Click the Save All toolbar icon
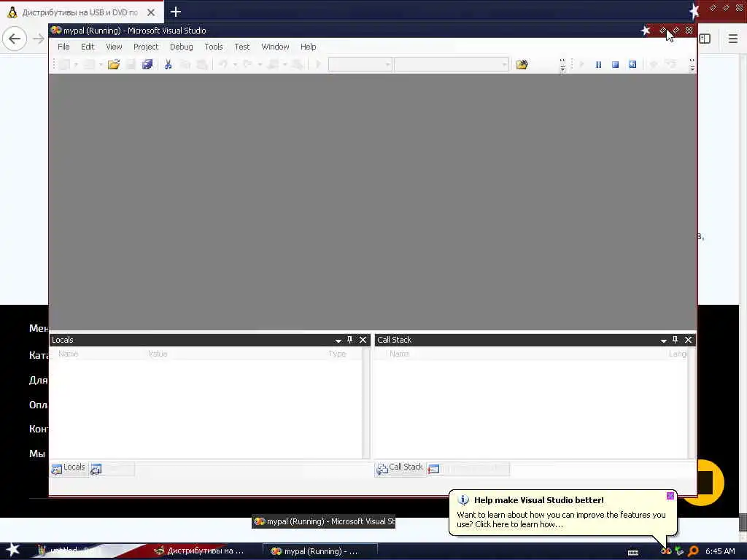 (147, 64)
